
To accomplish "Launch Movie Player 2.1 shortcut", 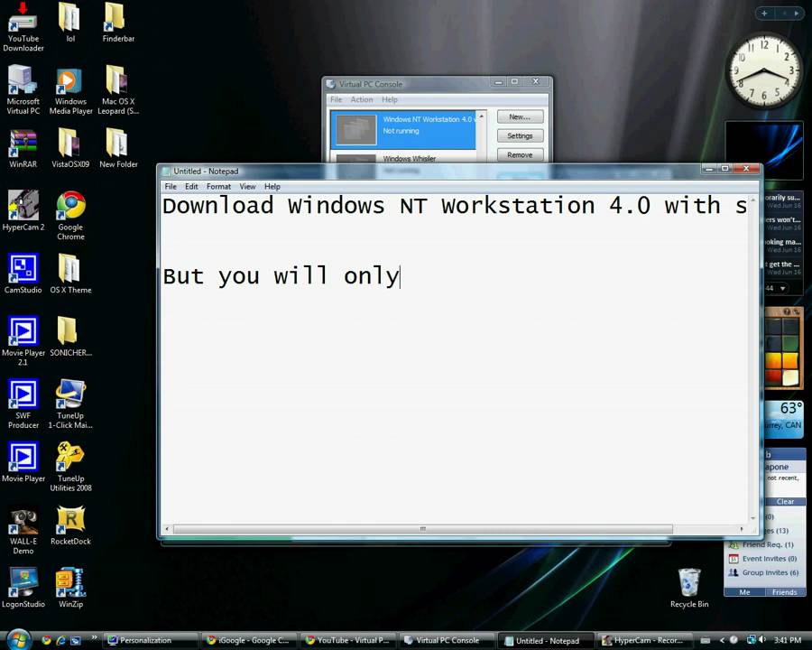I will (x=23, y=341).
